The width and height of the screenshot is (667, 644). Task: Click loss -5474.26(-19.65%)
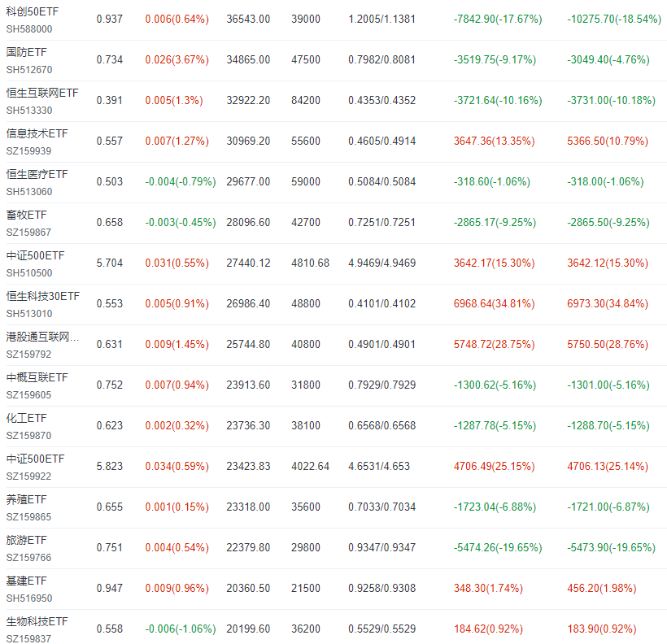pos(498,548)
